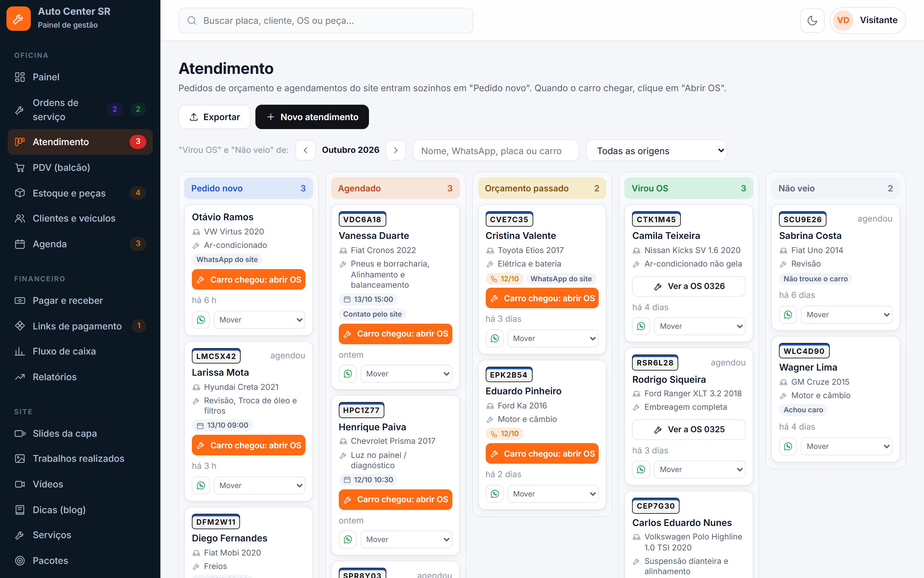Click Carro chegou: abrir OS for Larissa Mota
Image resolution: width=924 pixels, height=578 pixels.
click(x=249, y=445)
